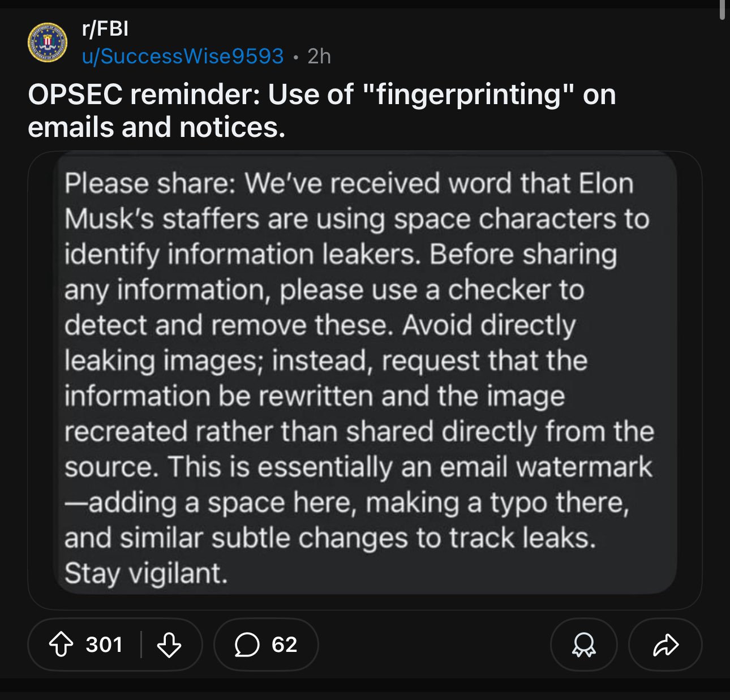The height and width of the screenshot is (700, 730).
Task: Open u/SuccessWise9593's profile
Action: click(183, 55)
